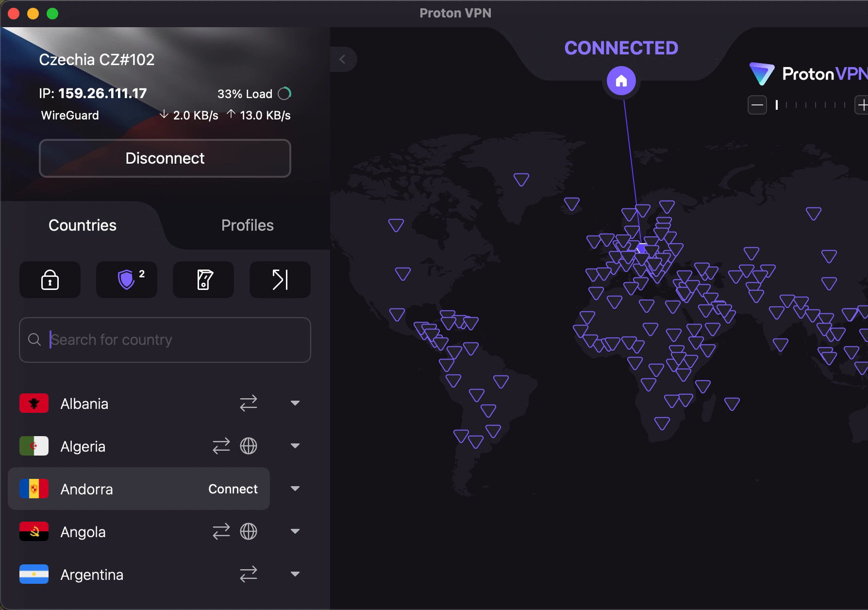Click the server load circle indicator
The height and width of the screenshot is (610, 868).
point(284,93)
